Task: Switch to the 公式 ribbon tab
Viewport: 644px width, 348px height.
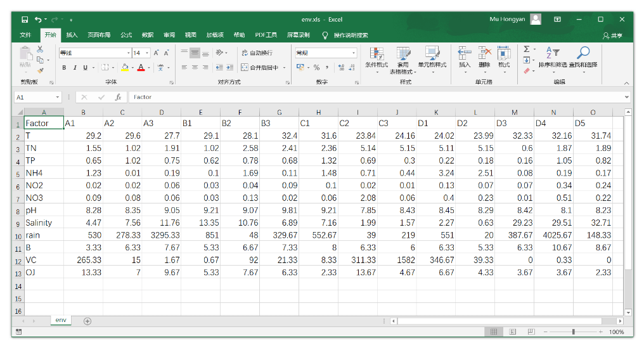Action: [x=126, y=35]
